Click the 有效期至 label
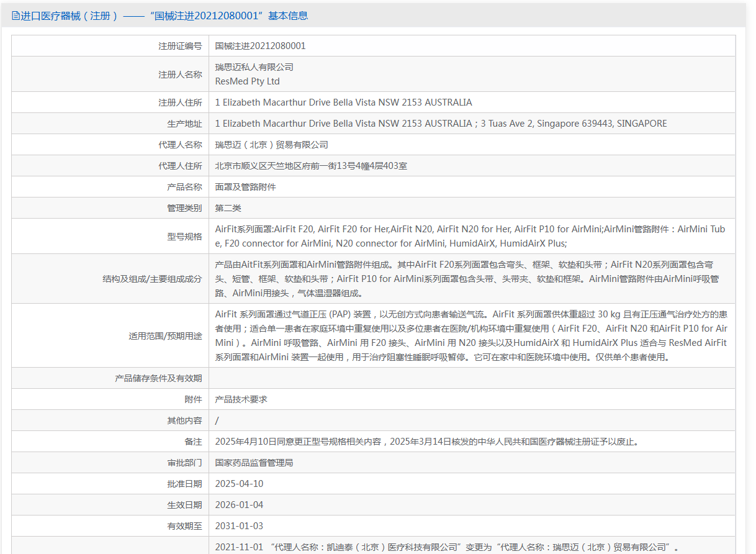 pos(184,526)
